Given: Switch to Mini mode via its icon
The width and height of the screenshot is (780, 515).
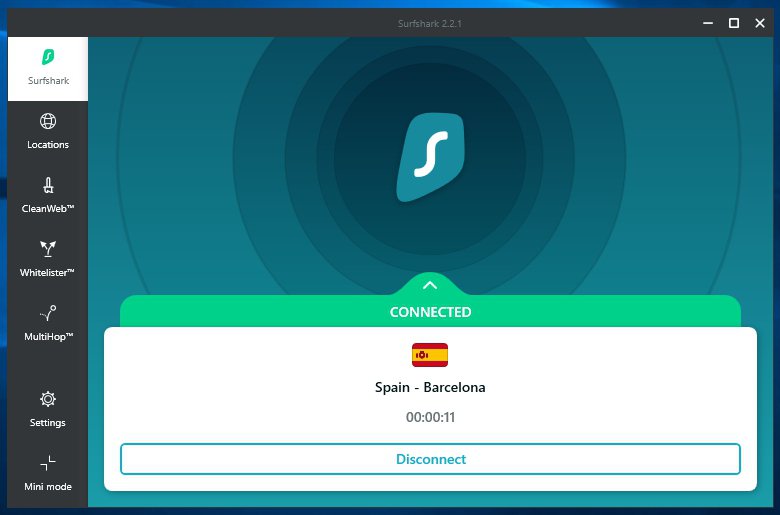Looking at the screenshot, I should (x=47, y=463).
